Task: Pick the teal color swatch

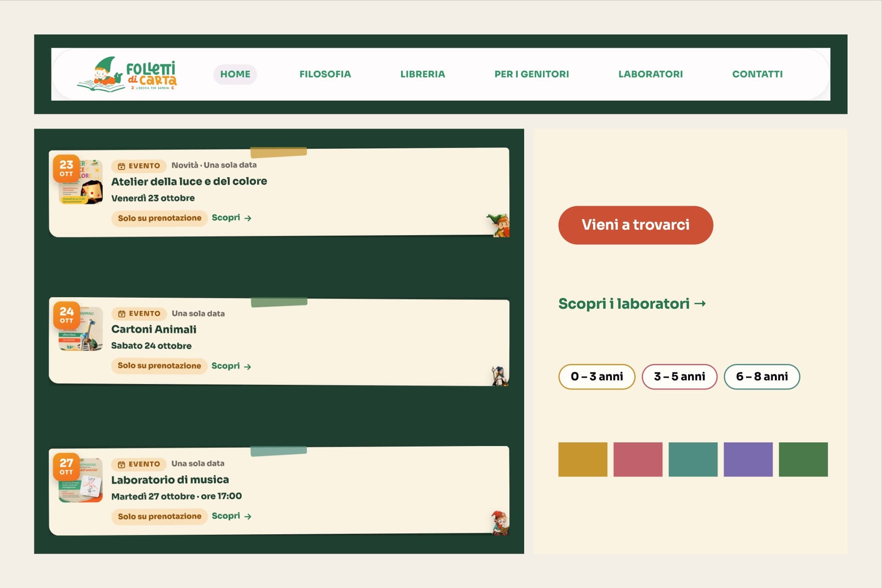Action: (x=693, y=459)
